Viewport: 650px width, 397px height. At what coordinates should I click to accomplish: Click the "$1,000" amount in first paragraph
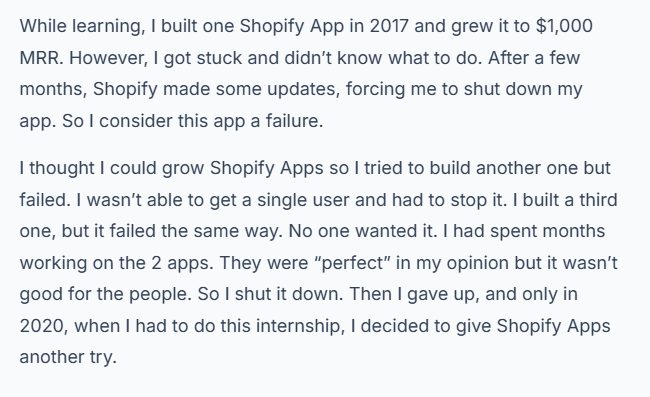point(564,26)
